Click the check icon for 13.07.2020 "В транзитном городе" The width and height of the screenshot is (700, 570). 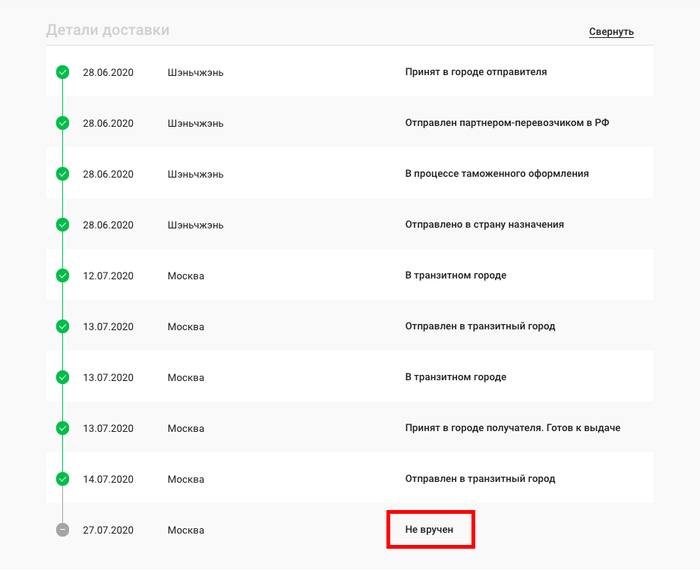(62, 377)
